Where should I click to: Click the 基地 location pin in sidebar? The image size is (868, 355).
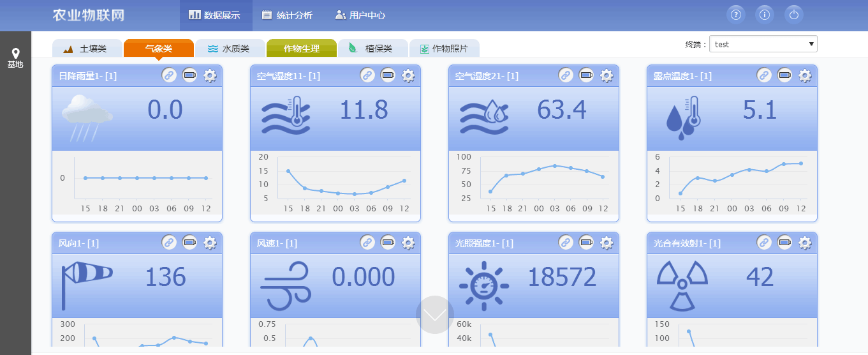[x=15, y=58]
